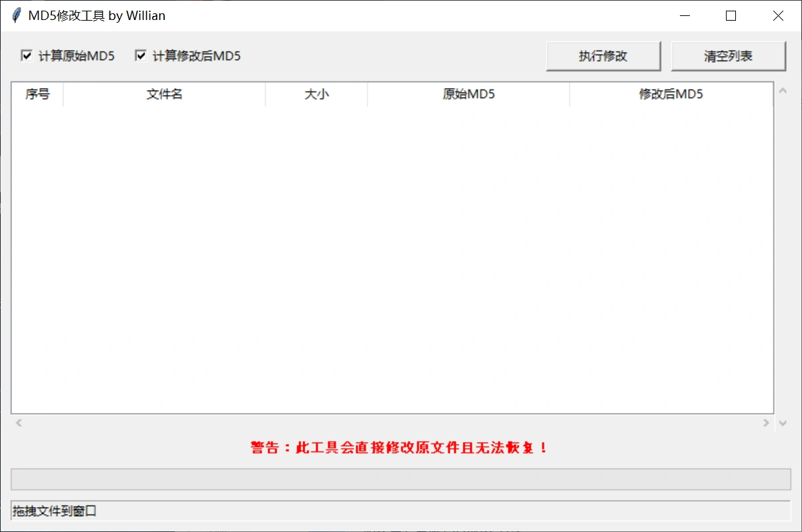This screenshot has width=802, height=532.
Task: Click the left arrow of the horizontal scrollbar
Action: [x=18, y=422]
